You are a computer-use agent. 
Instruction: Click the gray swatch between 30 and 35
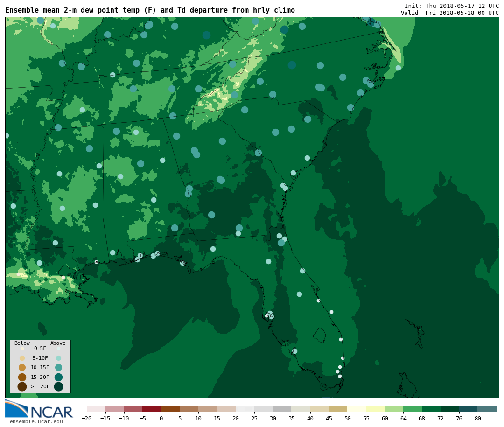pos(282,409)
